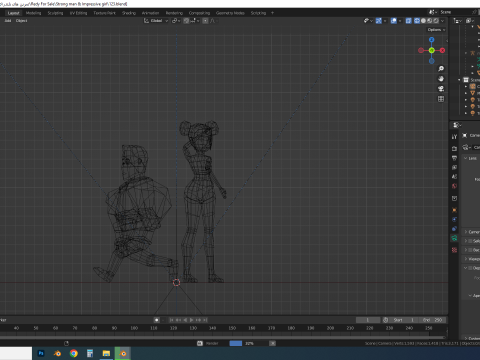480x360 pixels.
Task: Select solid viewport shading
Action: click(423, 21)
